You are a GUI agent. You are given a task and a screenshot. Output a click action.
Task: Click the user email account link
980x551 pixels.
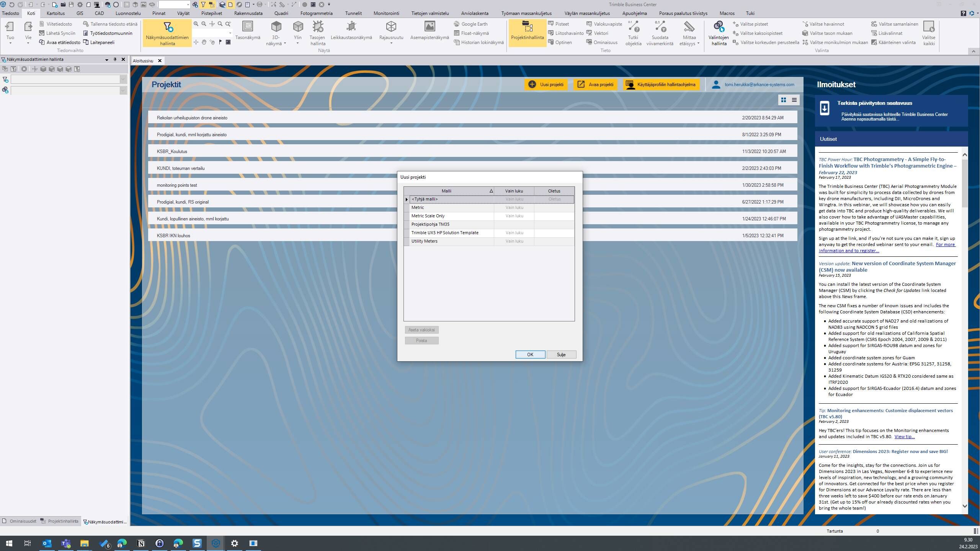759,85
